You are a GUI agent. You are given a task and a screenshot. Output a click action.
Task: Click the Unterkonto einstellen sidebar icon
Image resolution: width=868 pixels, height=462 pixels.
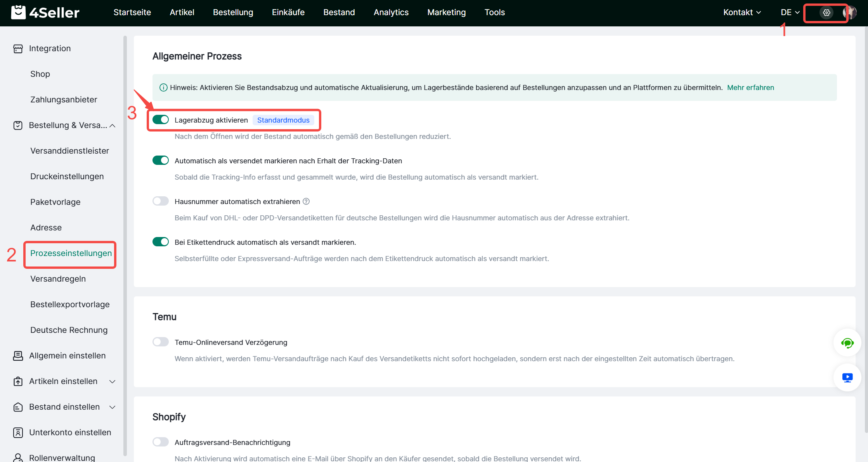(18, 433)
